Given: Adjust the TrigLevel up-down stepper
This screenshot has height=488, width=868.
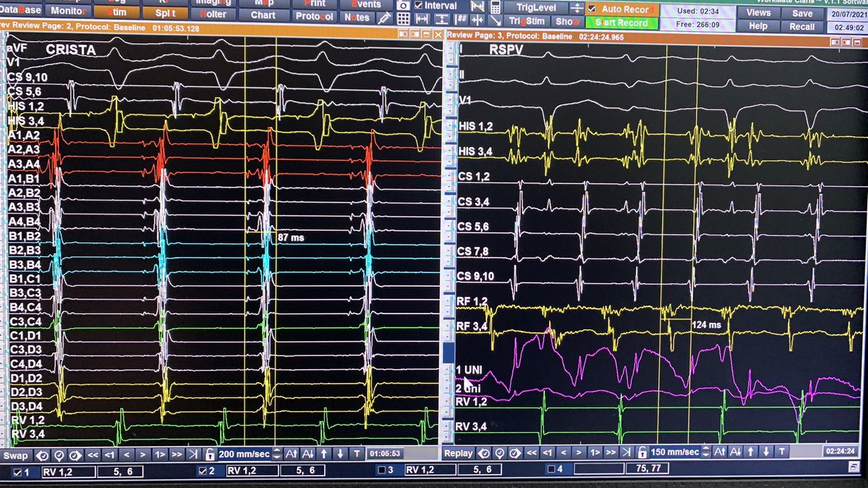Looking at the screenshot, I should tap(576, 7).
